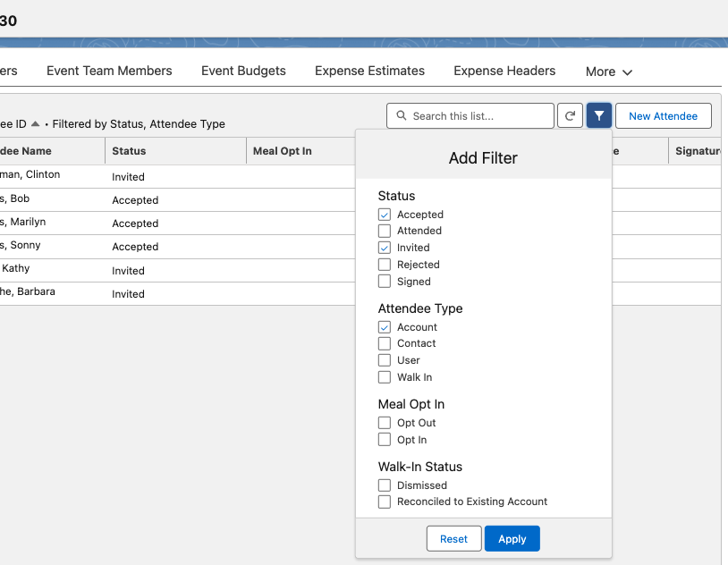Click the filter funnel icon
728x565 pixels.
point(598,116)
